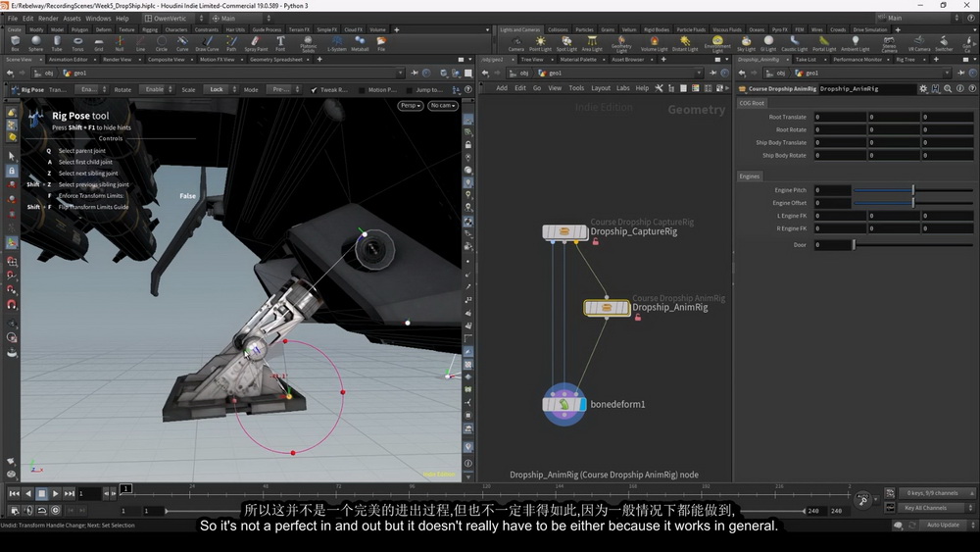The width and height of the screenshot is (980, 552).
Task: Select the Font shelf tool
Action: pyautogui.click(x=280, y=43)
